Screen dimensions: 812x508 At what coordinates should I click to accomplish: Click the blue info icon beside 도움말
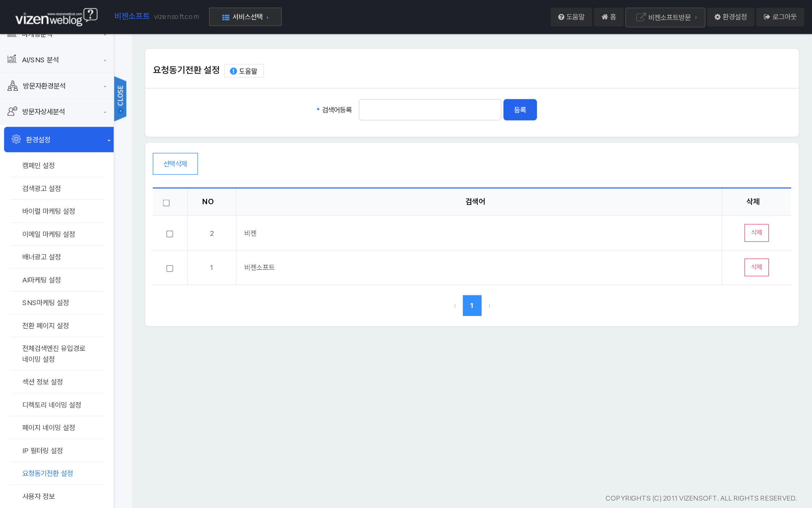(233, 71)
